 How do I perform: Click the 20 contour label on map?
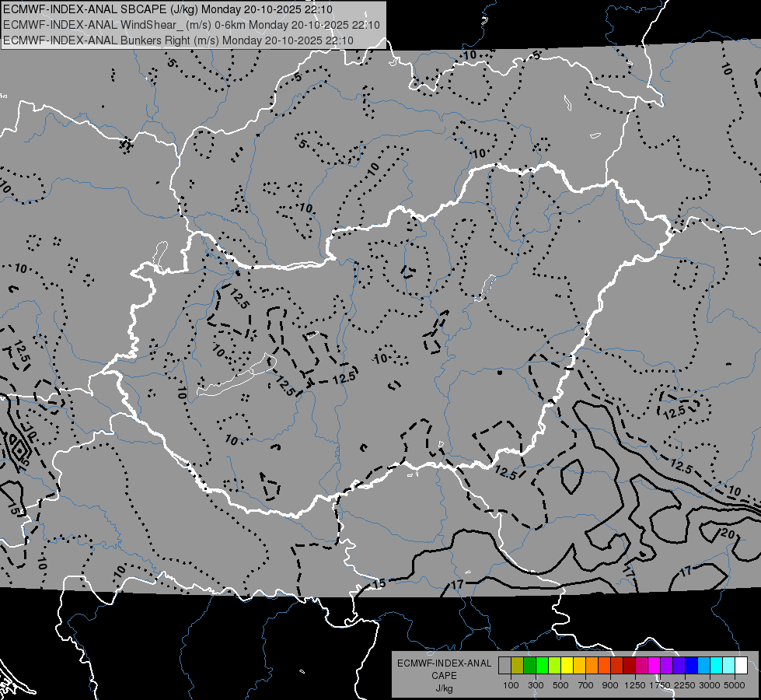tap(728, 534)
